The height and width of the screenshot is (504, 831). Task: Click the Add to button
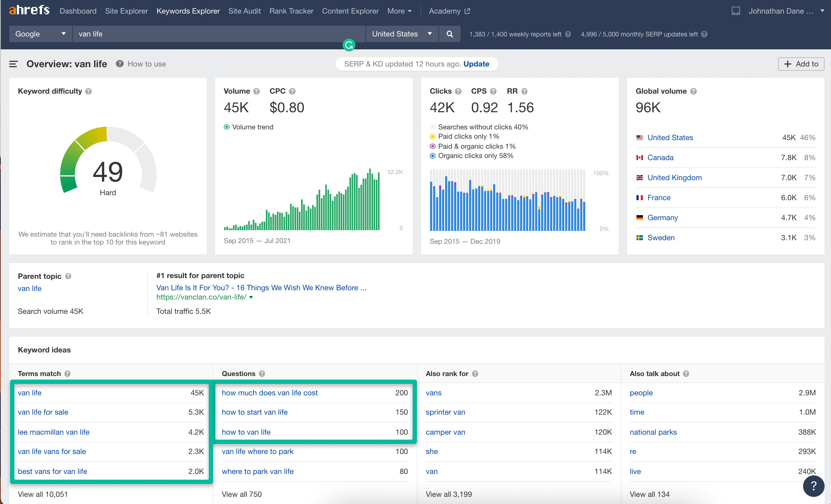801,64
